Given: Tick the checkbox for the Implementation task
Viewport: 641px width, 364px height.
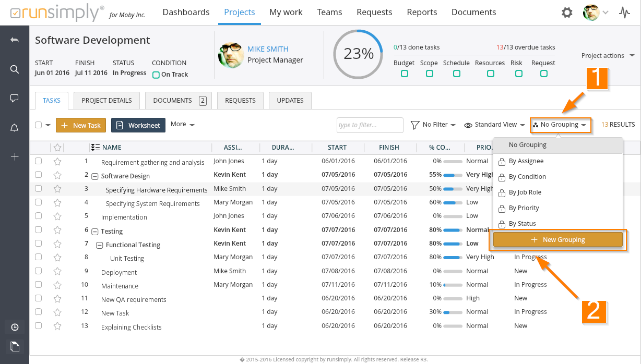Looking at the screenshot, I should click(x=38, y=216).
